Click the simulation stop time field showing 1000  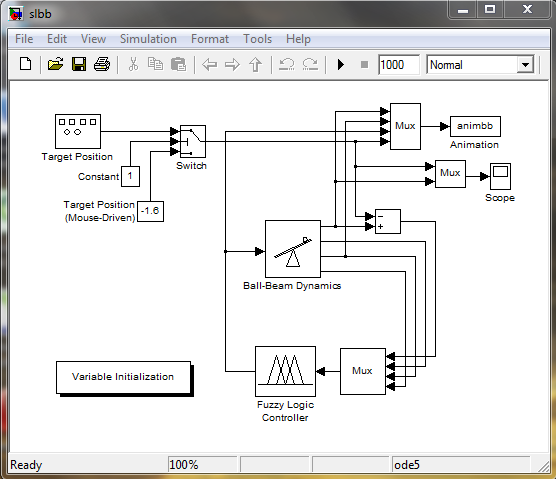tap(399, 65)
